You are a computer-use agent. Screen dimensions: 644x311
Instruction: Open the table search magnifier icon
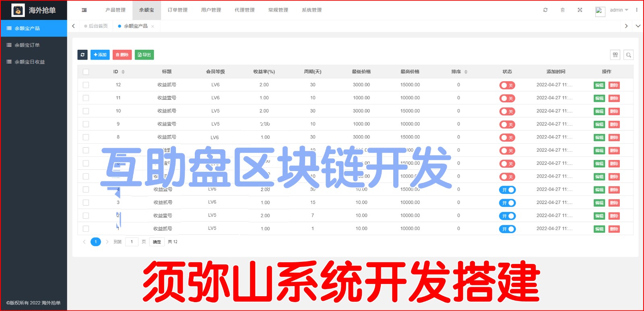(628, 55)
